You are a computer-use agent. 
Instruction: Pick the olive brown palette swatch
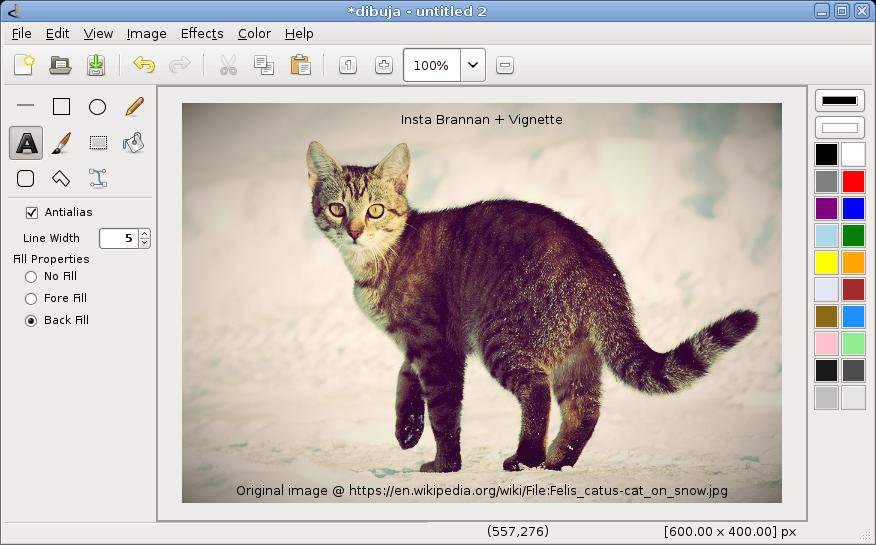[826, 316]
